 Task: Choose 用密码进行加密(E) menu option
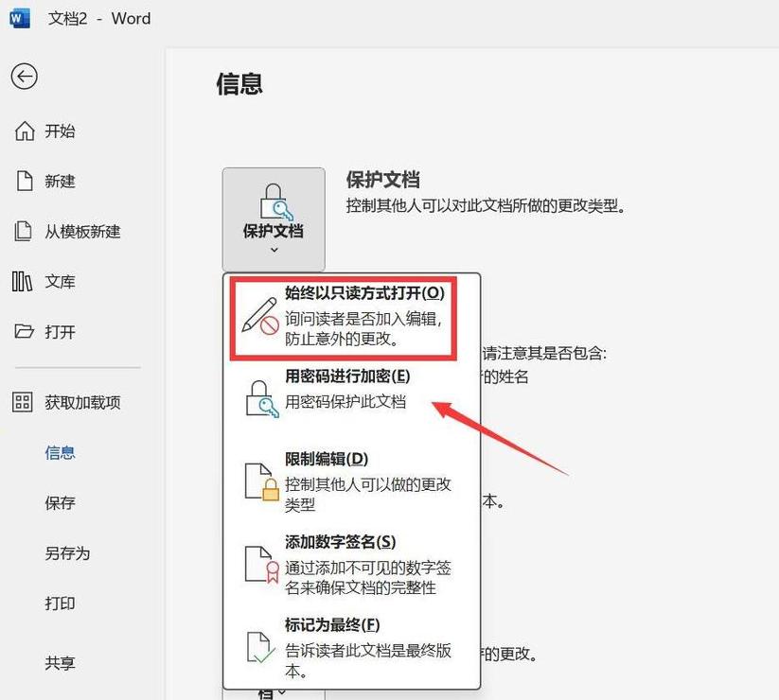tap(352, 399)
